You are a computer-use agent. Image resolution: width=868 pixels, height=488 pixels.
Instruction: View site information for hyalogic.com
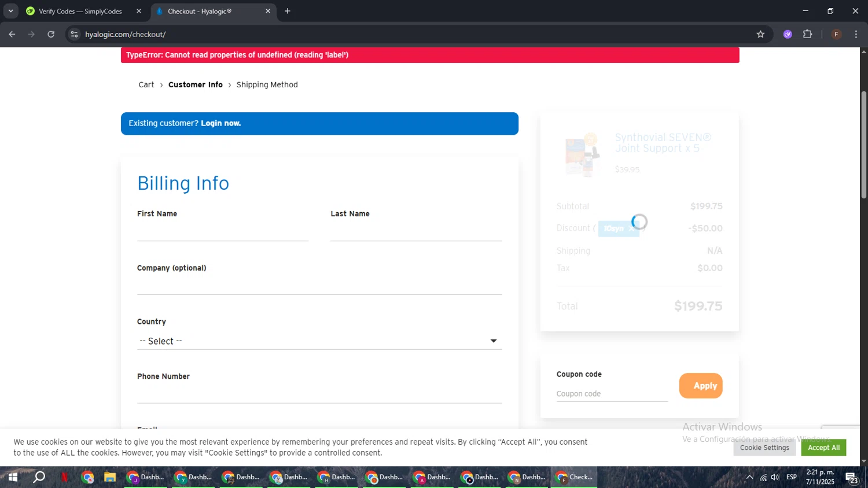pos(74,34)
